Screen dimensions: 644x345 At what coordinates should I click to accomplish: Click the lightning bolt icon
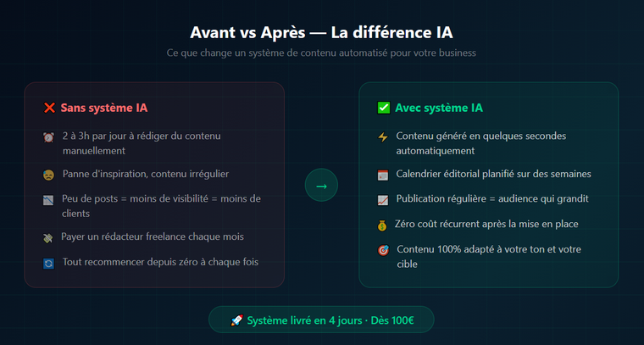[382, 137]
